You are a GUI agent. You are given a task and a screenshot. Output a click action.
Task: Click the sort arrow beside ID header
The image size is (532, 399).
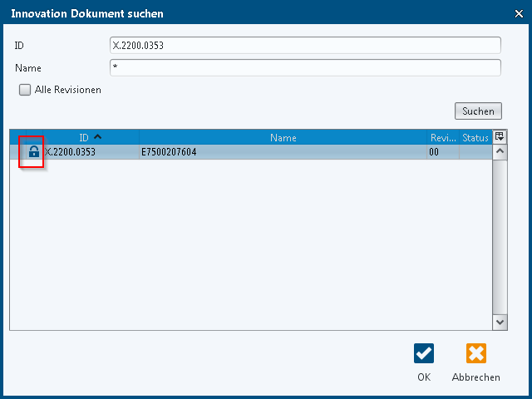(x=97, y=137)
